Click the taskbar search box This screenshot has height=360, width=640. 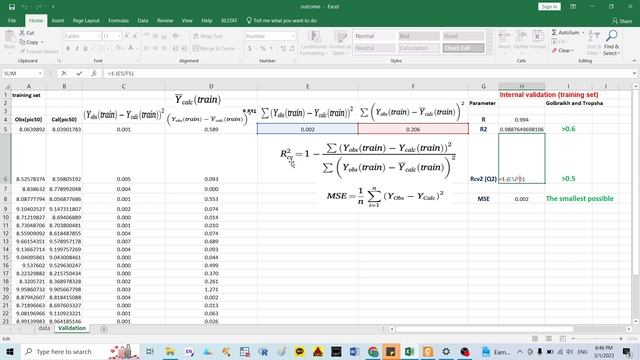pos(82,351)
